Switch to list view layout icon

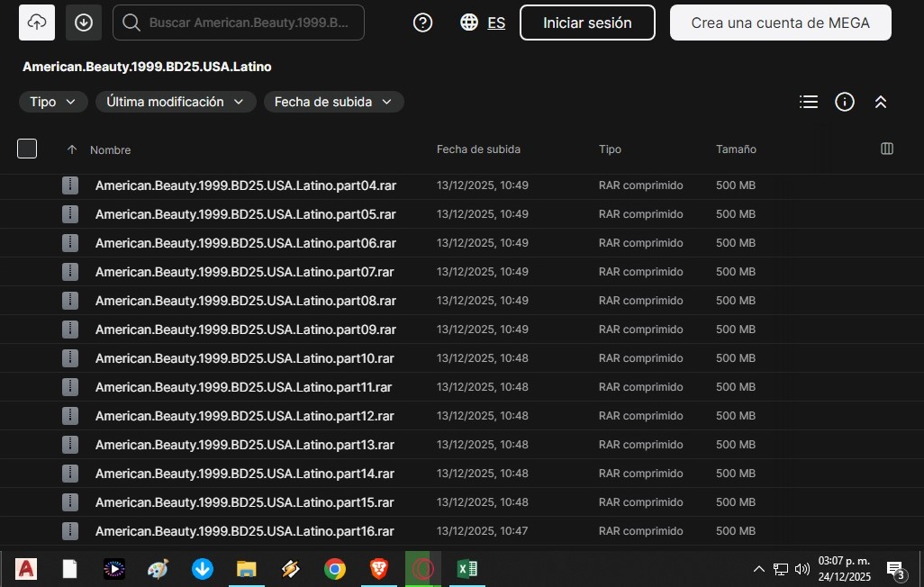point(809,102)
